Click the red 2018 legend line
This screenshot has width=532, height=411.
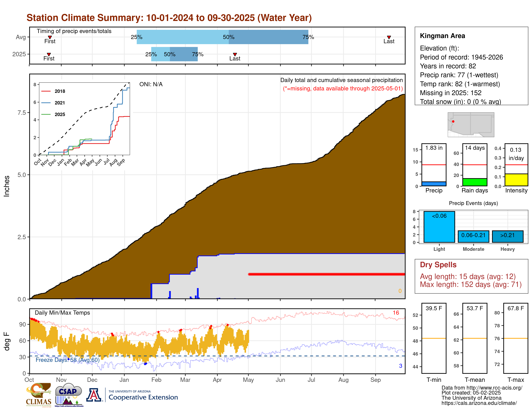46,91
